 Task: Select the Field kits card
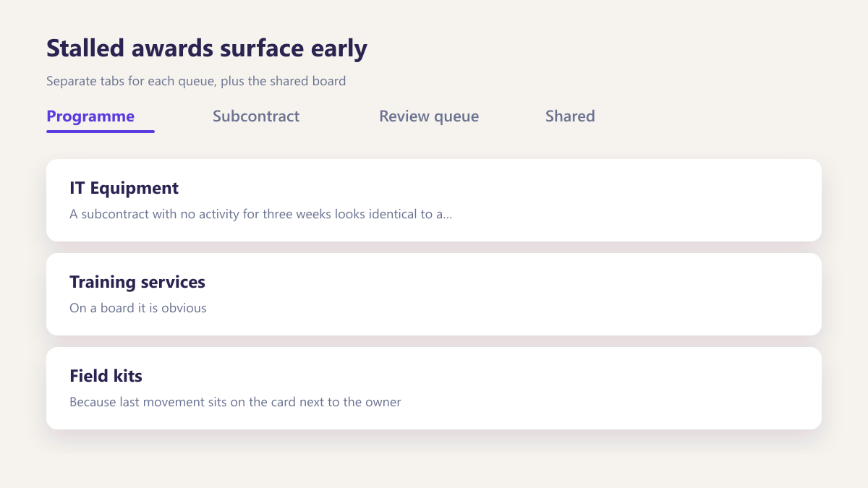434,388
